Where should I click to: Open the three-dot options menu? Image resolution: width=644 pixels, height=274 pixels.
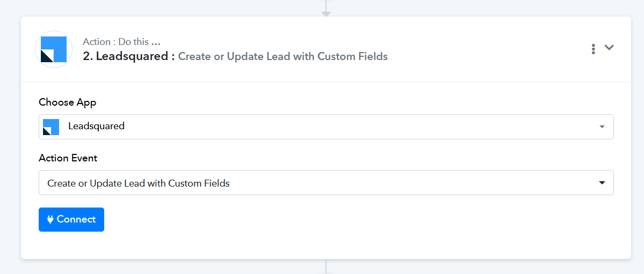point(593,49)
